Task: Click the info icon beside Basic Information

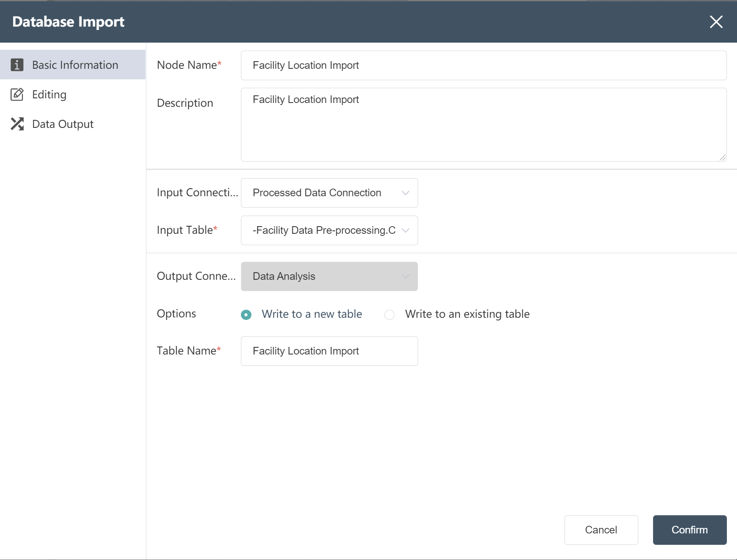Action: (x=17, y=65)
